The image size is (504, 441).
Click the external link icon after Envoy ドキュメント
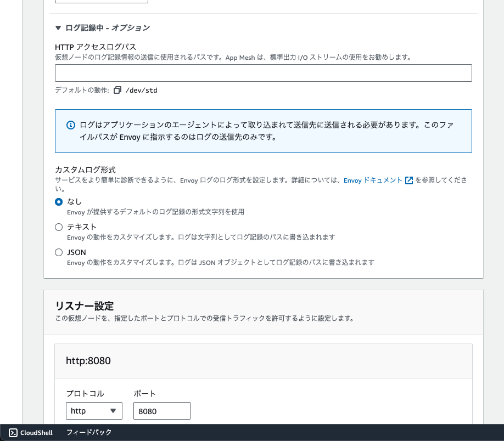point(409,180)
